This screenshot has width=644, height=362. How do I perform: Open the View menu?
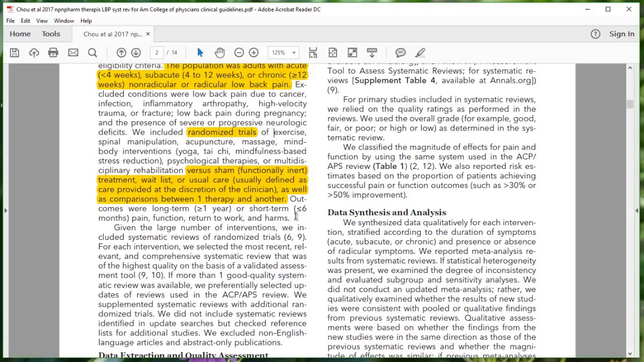42,21
